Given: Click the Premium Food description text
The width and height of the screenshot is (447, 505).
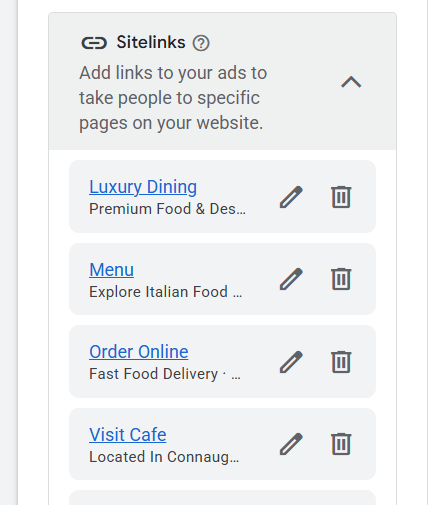Looking at the screenshot, I should (167, 209).
